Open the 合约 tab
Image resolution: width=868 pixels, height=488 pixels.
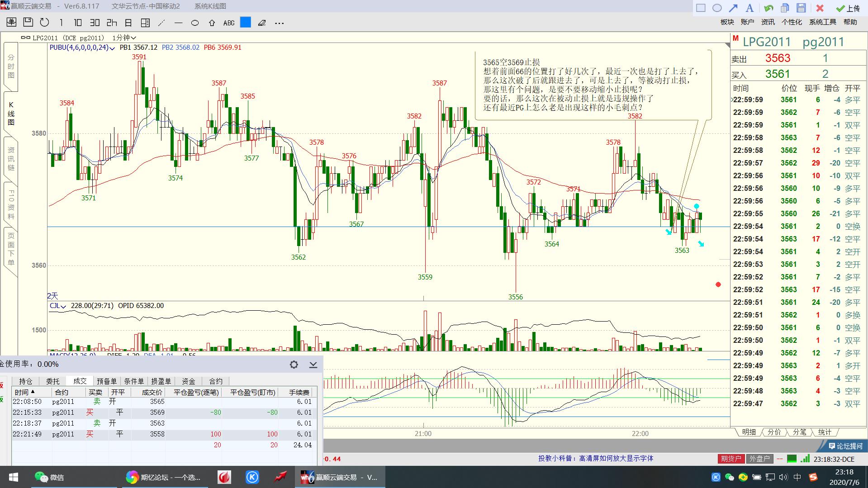pyautogui.click(x=216, y=381)
